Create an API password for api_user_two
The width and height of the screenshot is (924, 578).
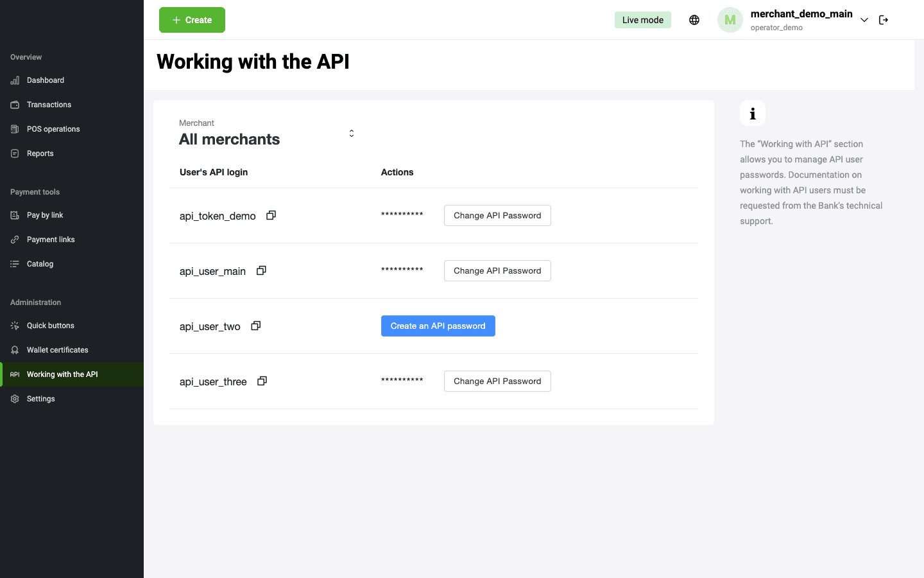(438, 326)
